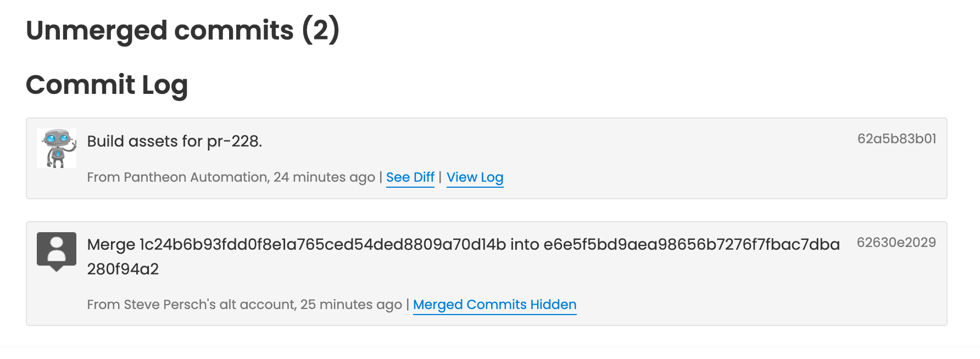Select the commit hash 62630e2029

pyautogui.click(x=898, y=241)
